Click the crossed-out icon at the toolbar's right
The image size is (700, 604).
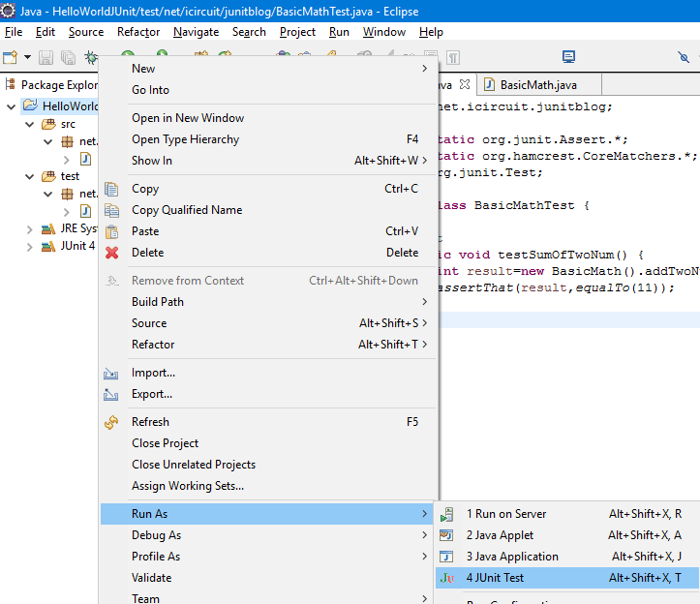pos(684,57)
